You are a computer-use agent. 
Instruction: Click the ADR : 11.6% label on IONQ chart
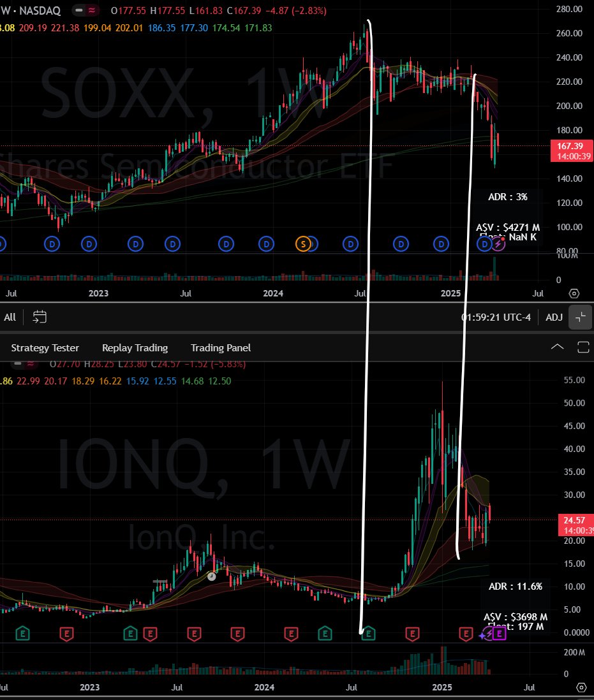(x=516, y=587)
